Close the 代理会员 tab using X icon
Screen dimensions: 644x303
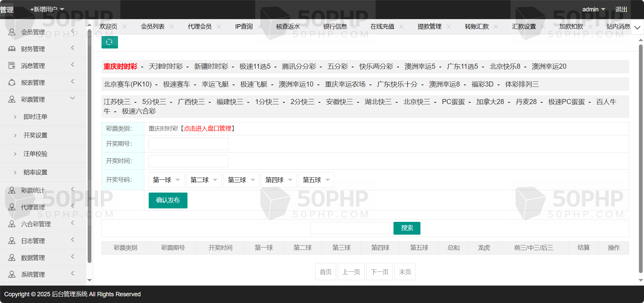pos(219,27)
